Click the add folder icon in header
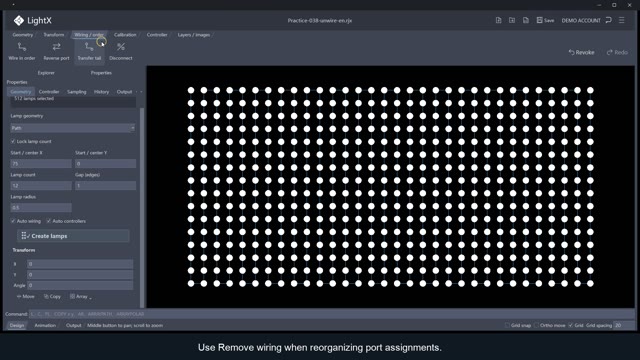 click(512, 20)
